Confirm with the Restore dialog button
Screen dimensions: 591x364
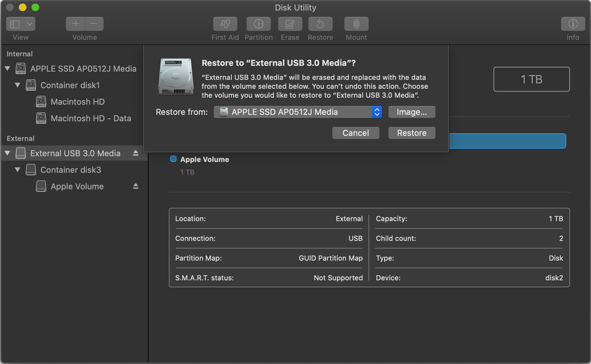coord(411,133)
